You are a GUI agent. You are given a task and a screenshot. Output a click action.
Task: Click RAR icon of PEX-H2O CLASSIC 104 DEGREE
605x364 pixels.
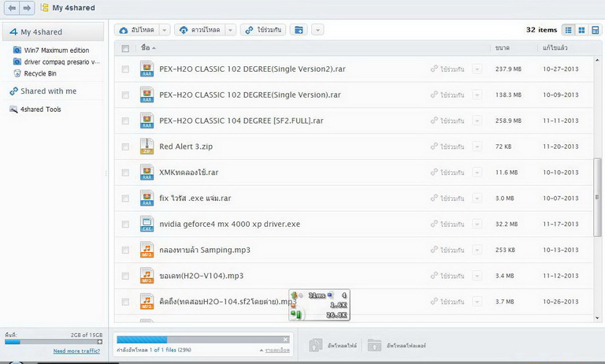[147, 121]
